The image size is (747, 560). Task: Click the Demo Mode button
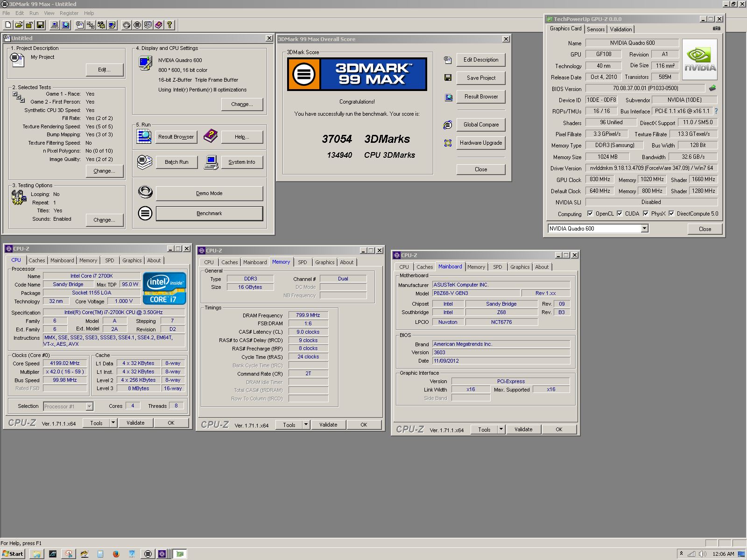(209, 193)
